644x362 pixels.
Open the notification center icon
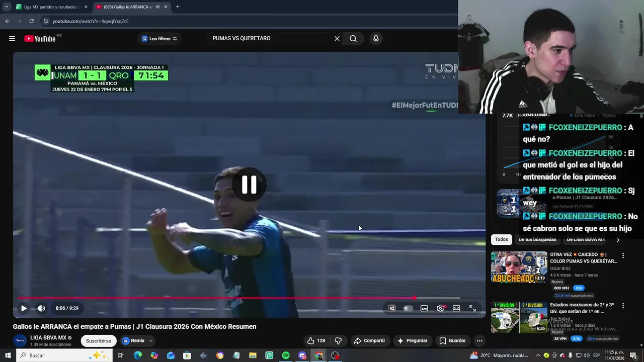click(x=633, y=355)
